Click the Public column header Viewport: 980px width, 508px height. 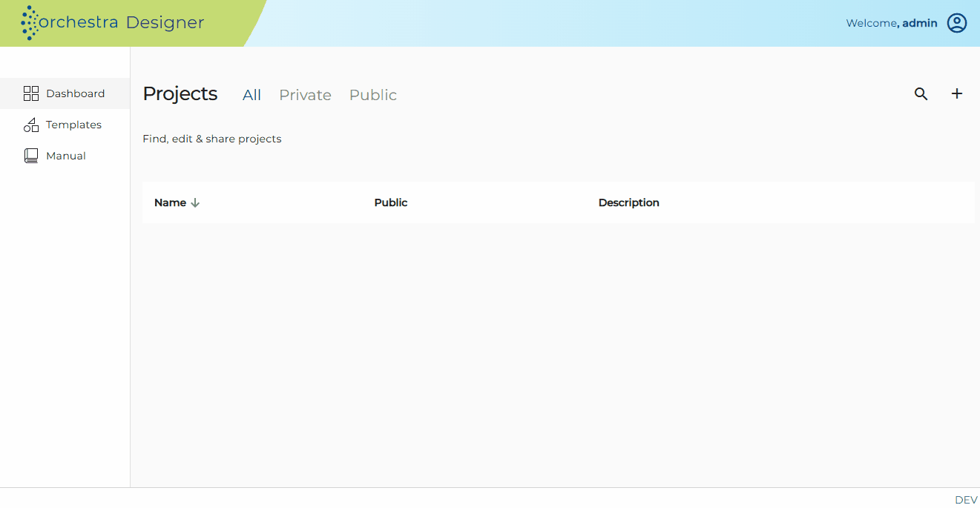391,202
